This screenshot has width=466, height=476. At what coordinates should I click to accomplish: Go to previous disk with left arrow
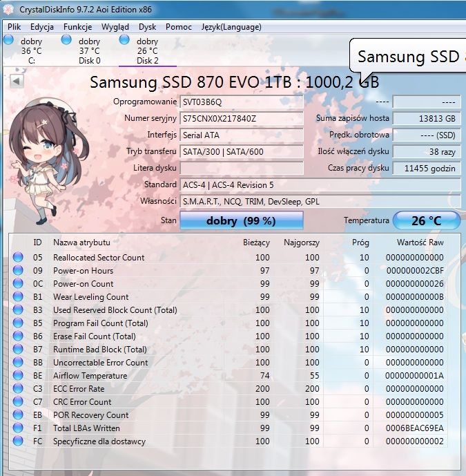coord(17,81)
